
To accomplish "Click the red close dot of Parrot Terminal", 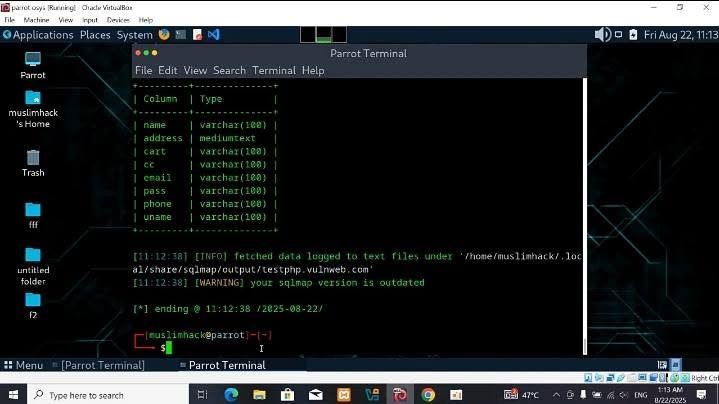I will [138, 53].
